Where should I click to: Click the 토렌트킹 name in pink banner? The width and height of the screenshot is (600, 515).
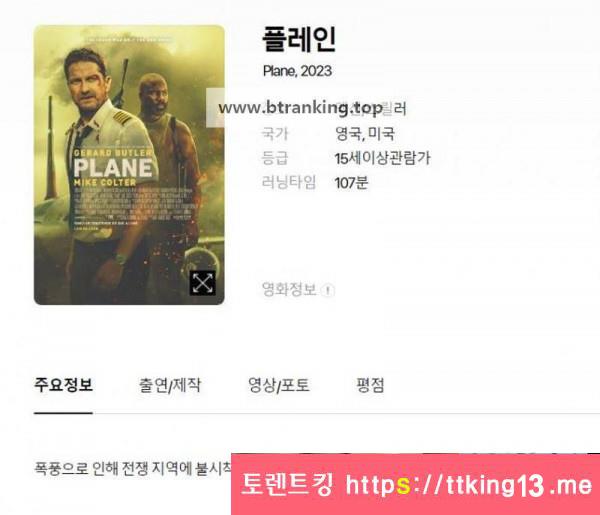[287, 484]
